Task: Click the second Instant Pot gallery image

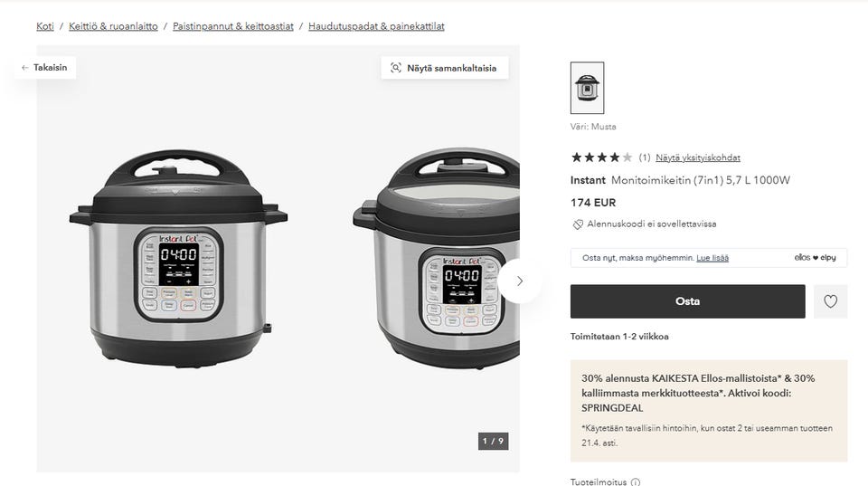Action: [436, 258]
